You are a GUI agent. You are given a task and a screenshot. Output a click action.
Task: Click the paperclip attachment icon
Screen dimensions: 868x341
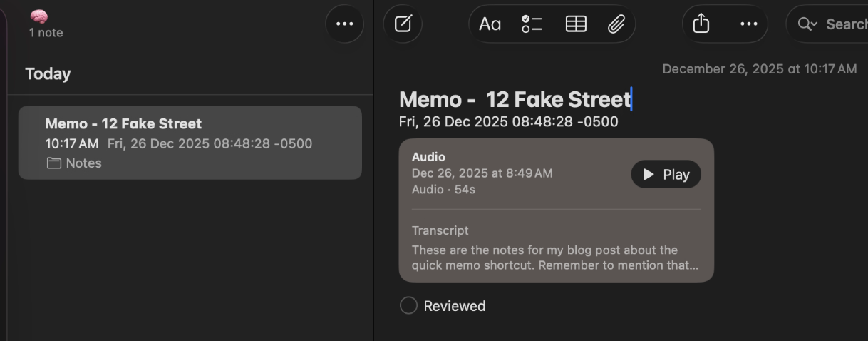[616, 24]
